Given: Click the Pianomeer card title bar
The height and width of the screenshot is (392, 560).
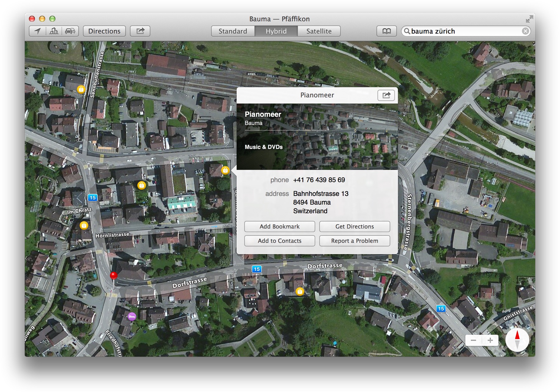Looking at the screenshot, I should point(317,95).
